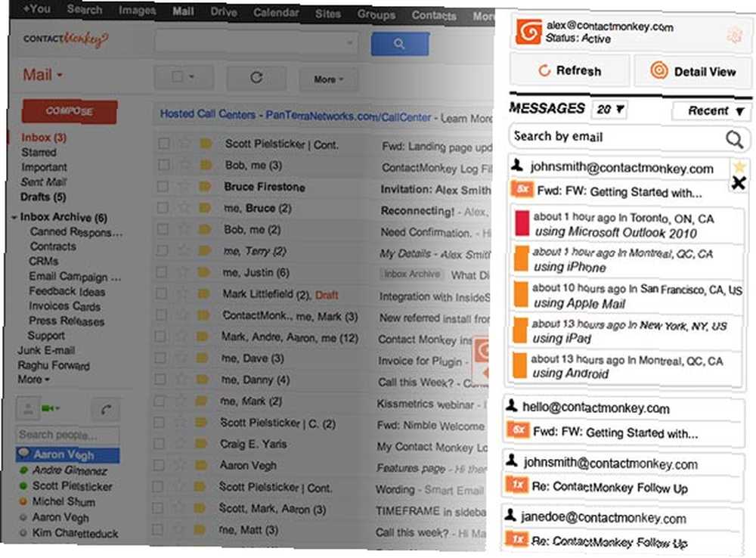The width and height of the screenshot is (756, 558).
Task: Open Calendar from the top bar
Action: (x=276, y=13)
